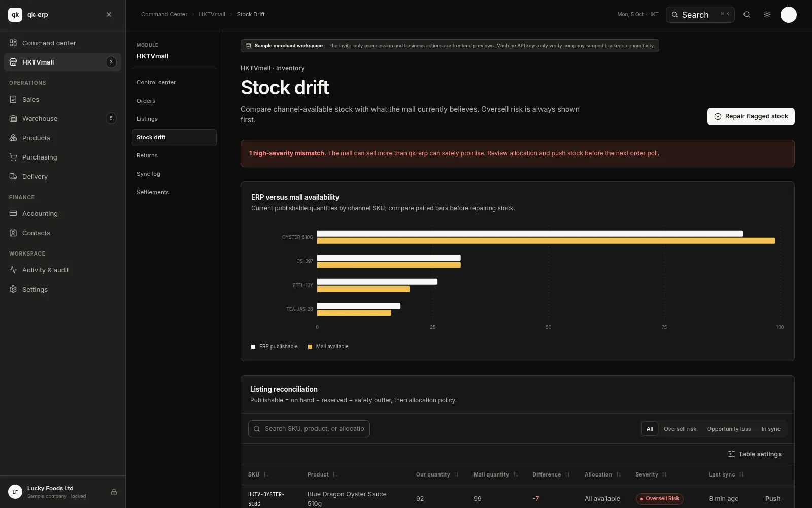This screenshot has height=508, width=812.
Task: Open Orders in module menu
Action: pos(174,101)
